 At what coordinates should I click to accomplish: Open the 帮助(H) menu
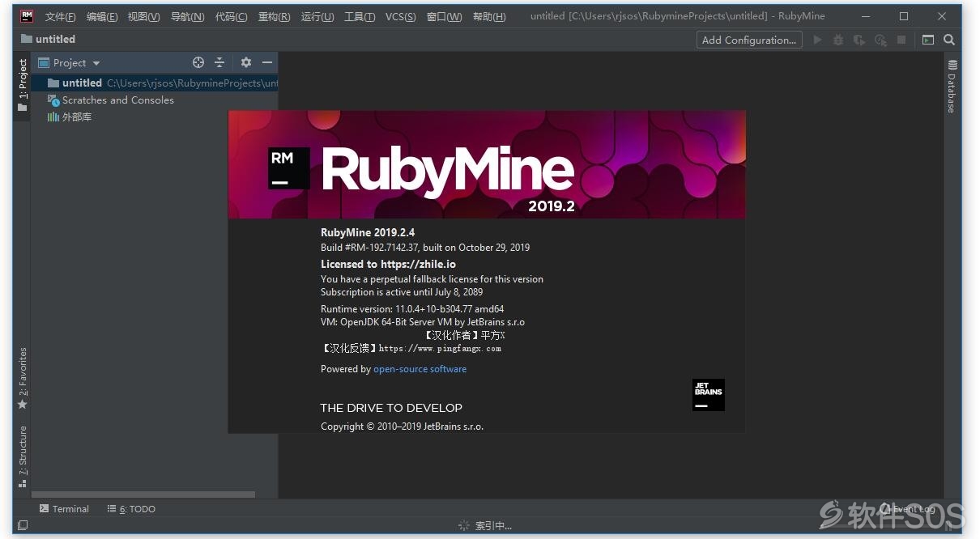(x=489, y=16)
